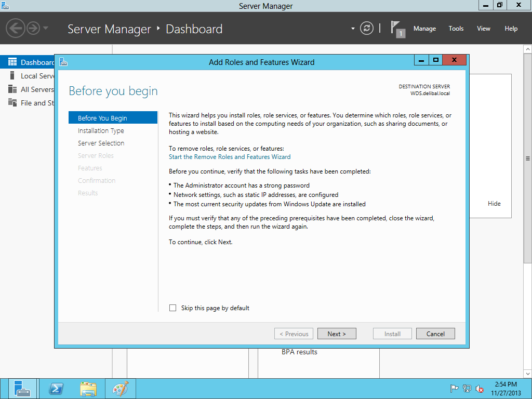The width and height of the screenshot is (532, 399).
Task: Open the notifications flag
Action: pos(397,28)
